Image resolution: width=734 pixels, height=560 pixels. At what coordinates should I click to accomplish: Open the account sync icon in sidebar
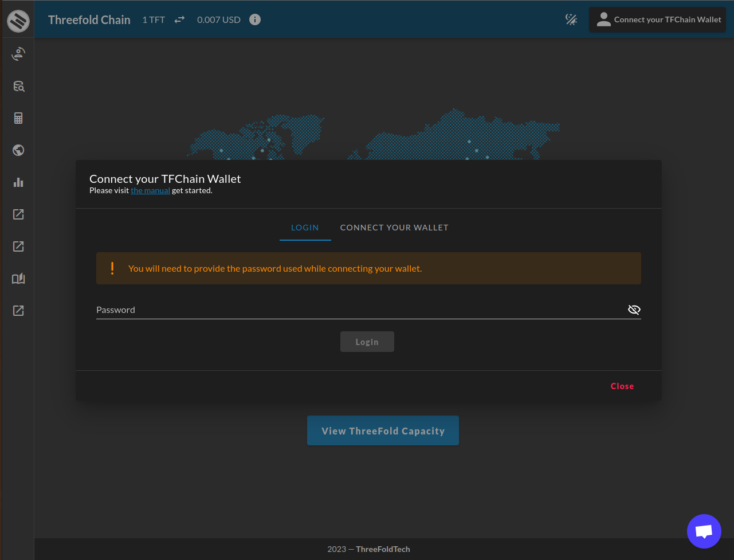coord(18,54)
